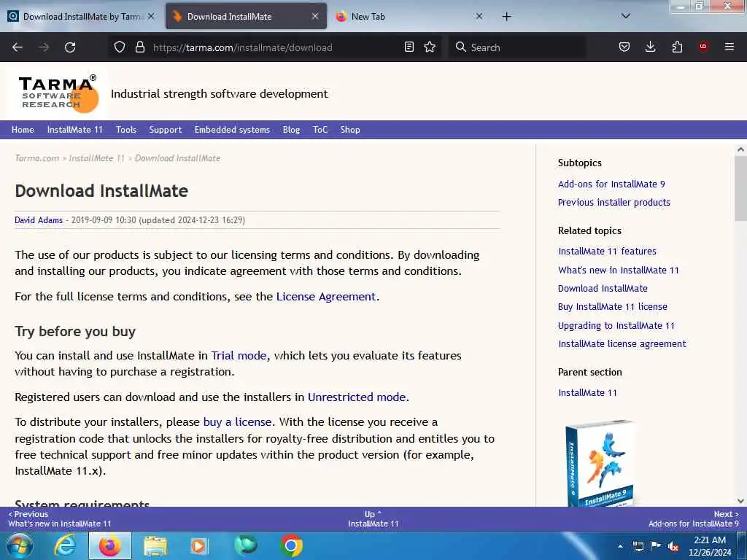Click the browser Search box
747x560 pixels.
[x=517, y=47]
